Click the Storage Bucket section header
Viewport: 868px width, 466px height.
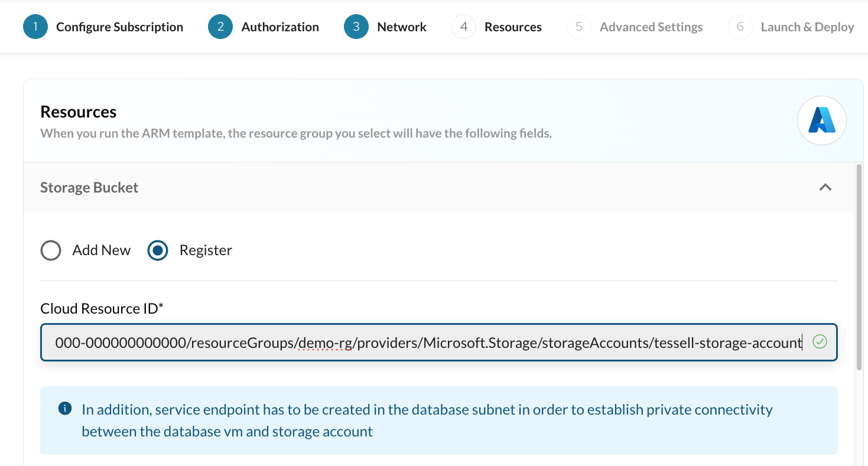(89, 188)
